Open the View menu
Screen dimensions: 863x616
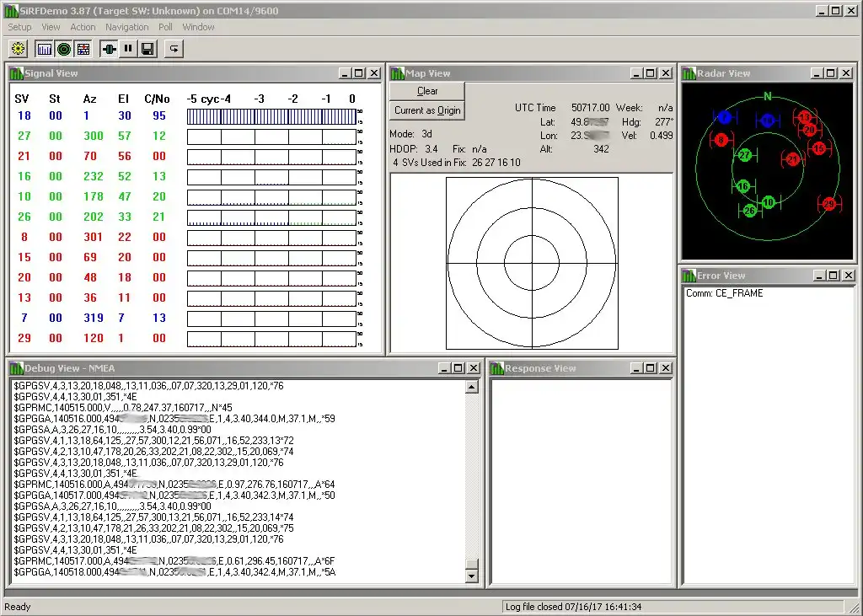click(51, 27)
